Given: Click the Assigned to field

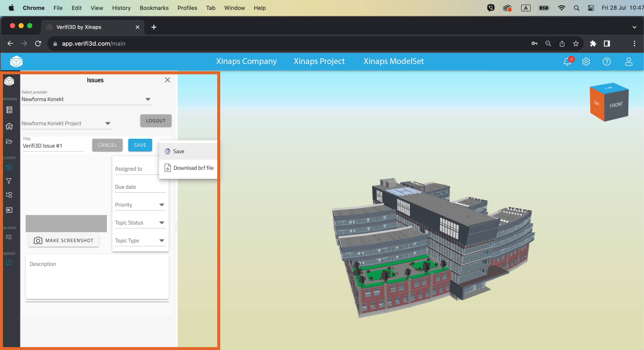Looking at the screenshot, I should 137,169.
